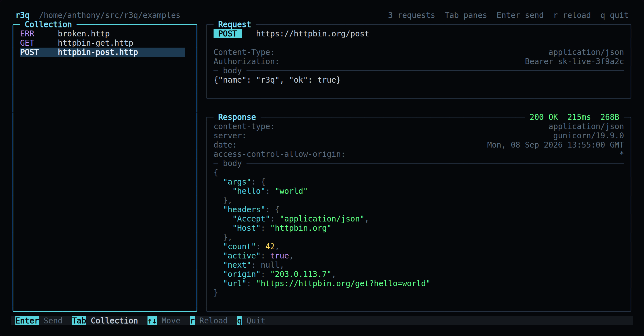Click the https://httpbin.org/post request URL
This screenshot has height=336, width=644.
click(x=312, y=34)
